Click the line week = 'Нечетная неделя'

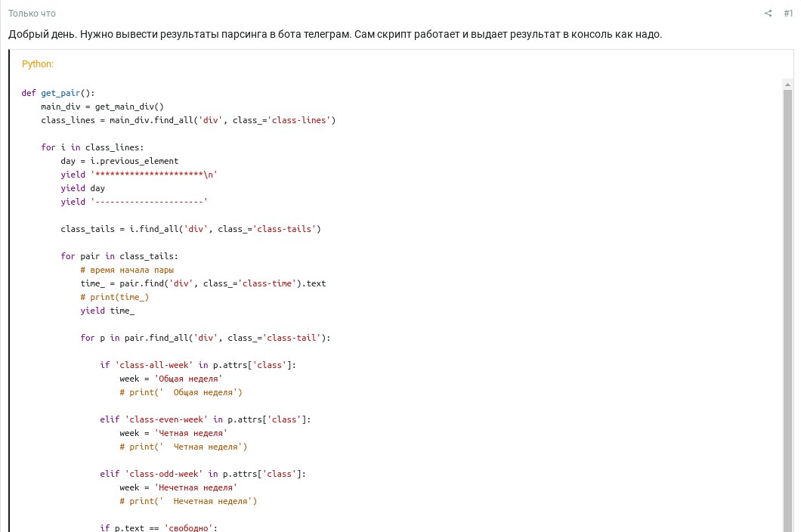point(178,487)
